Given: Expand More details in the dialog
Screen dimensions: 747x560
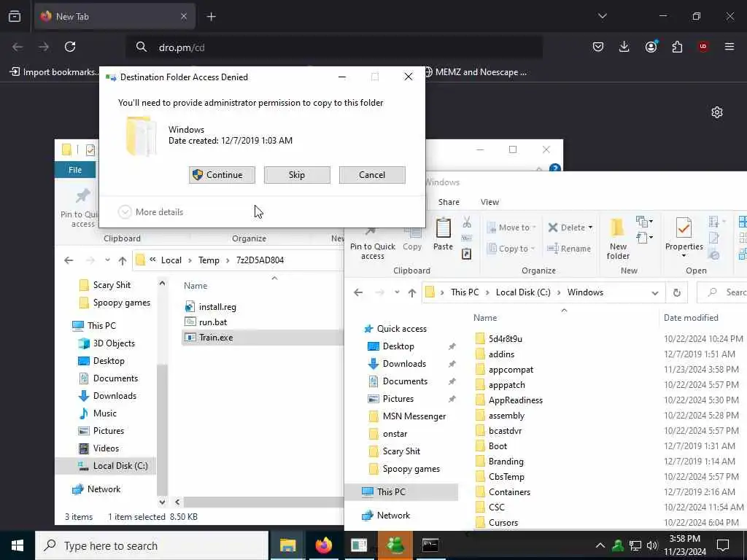Looking at the screenshot, I should tap(151, 212).
